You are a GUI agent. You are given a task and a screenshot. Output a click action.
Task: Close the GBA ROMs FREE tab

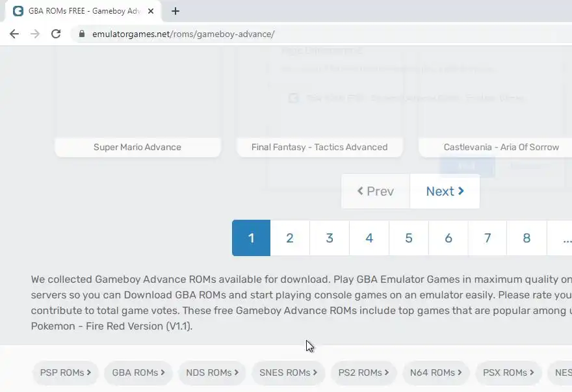click(x=151, y=11)
